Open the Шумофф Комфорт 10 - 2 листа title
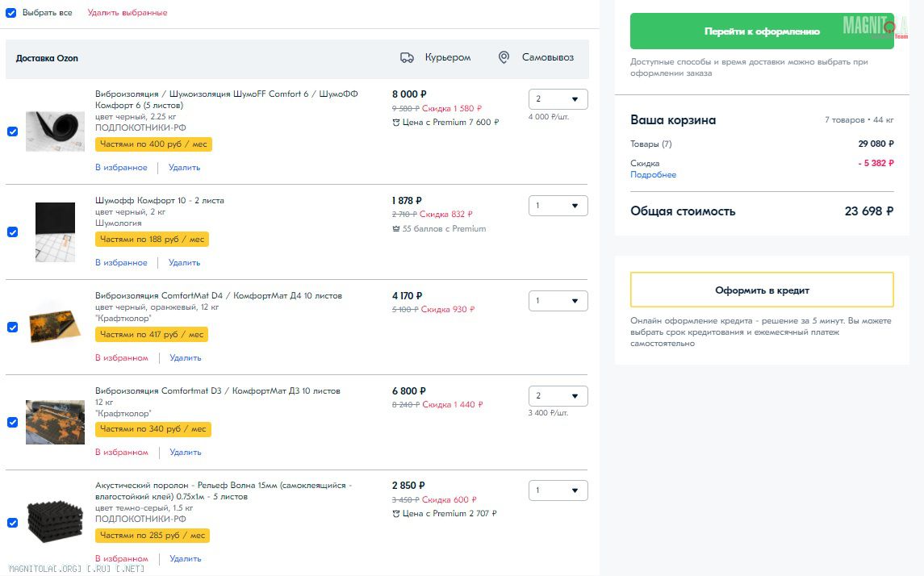The image size is (924, 576). (160, 200)
